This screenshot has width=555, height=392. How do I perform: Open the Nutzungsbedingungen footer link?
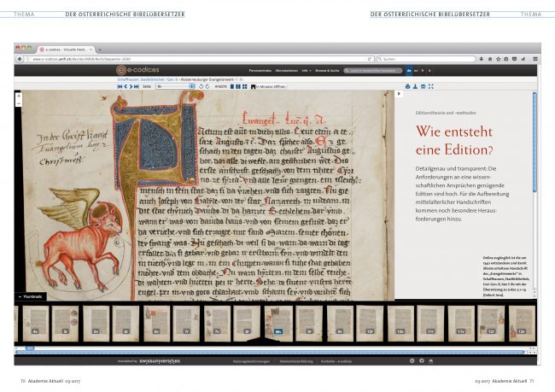point(251,362)
